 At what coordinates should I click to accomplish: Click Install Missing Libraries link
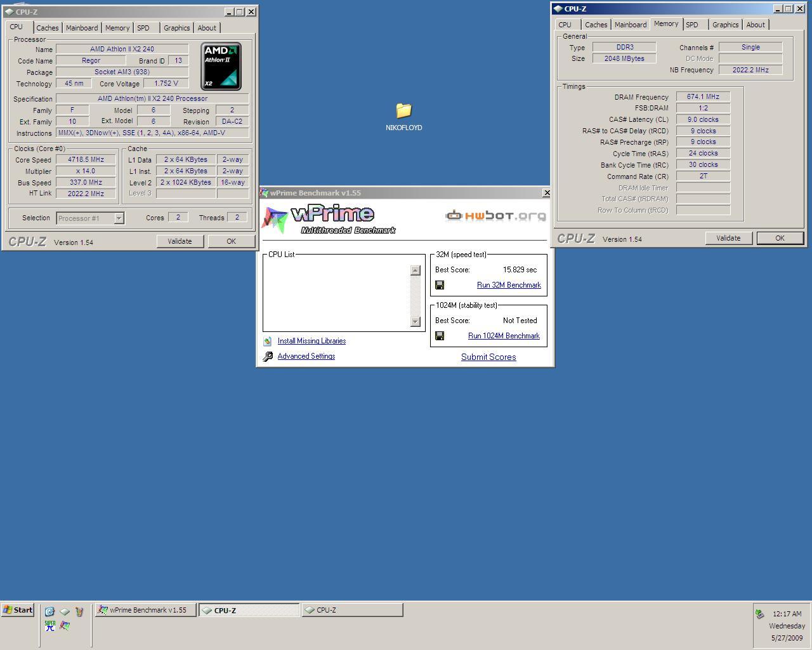tap(311, 341)
